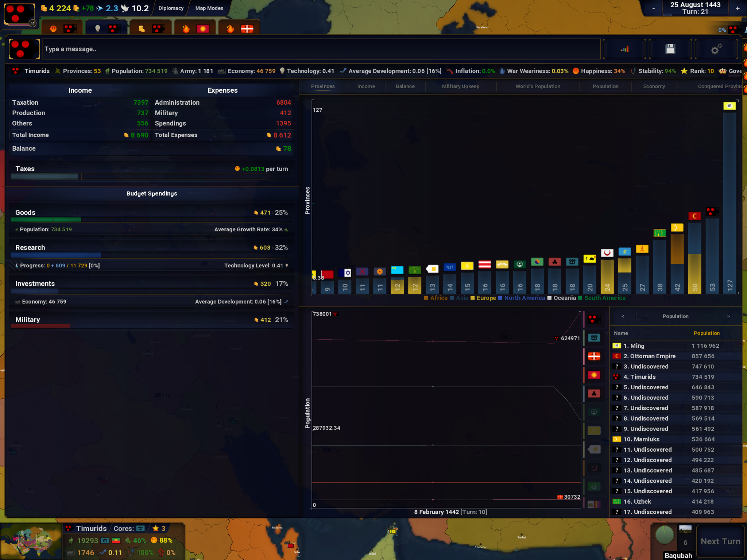This screenshot has width=747, height=560.
Task: Toggle the teal knot flag in graph legend
Action: click(x=594, y=338)
